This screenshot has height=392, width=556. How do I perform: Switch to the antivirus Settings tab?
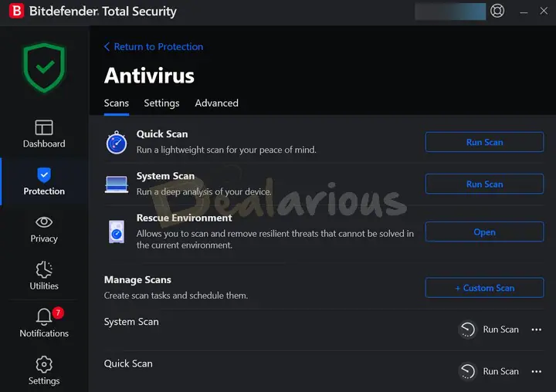[161, 103]
